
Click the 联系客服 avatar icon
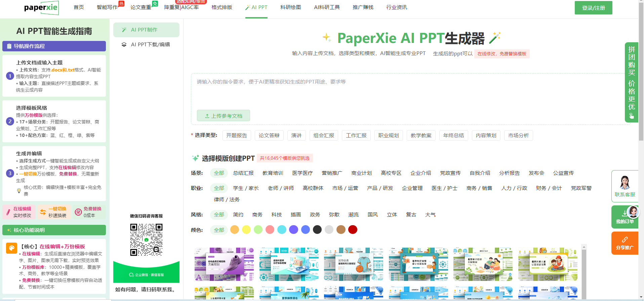pos(625,183)
